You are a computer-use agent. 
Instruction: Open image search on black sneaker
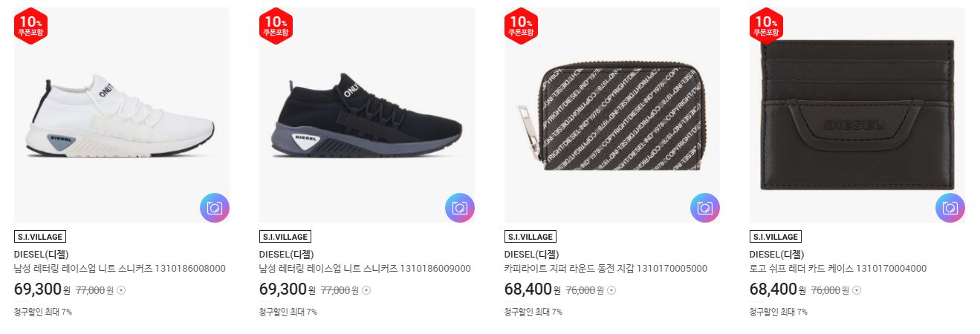tap(459, 208)
